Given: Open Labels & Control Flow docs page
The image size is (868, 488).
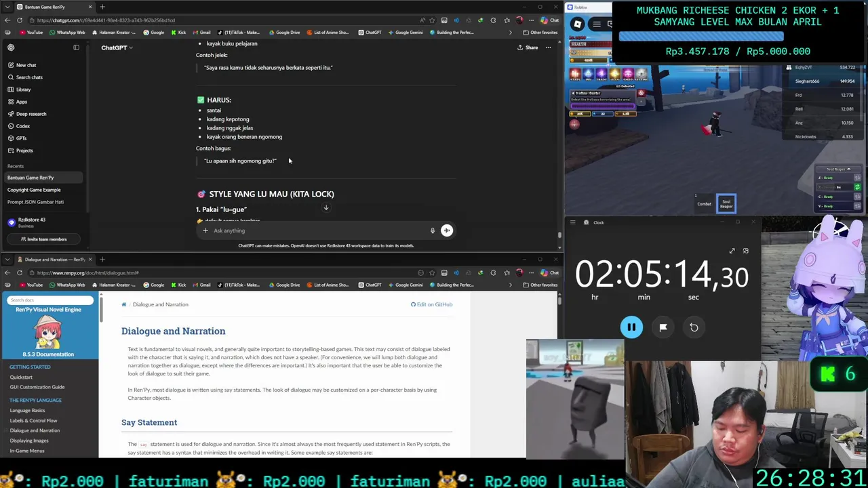Looking at the screenshot, I should pos(33,420).
